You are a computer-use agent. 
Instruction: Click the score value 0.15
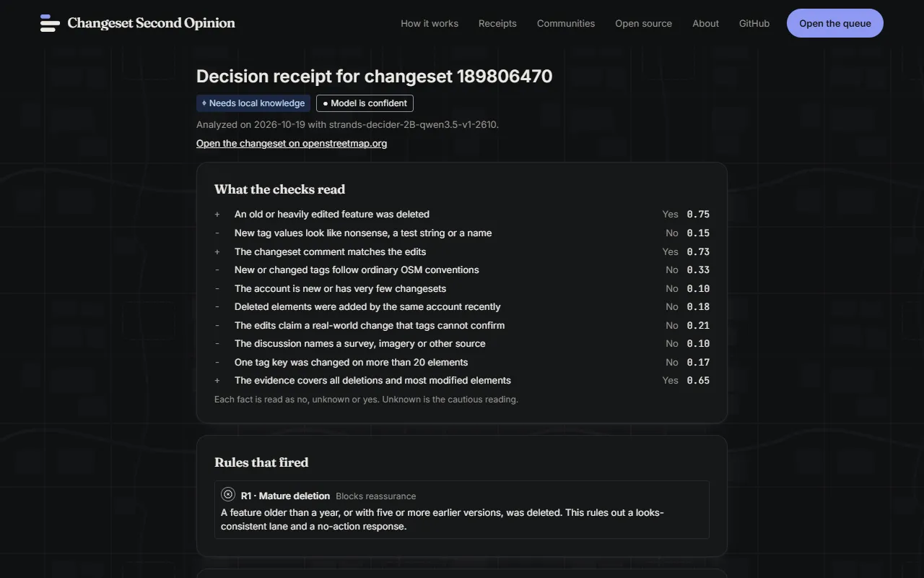pyautogui.click(x=698, y=233)
